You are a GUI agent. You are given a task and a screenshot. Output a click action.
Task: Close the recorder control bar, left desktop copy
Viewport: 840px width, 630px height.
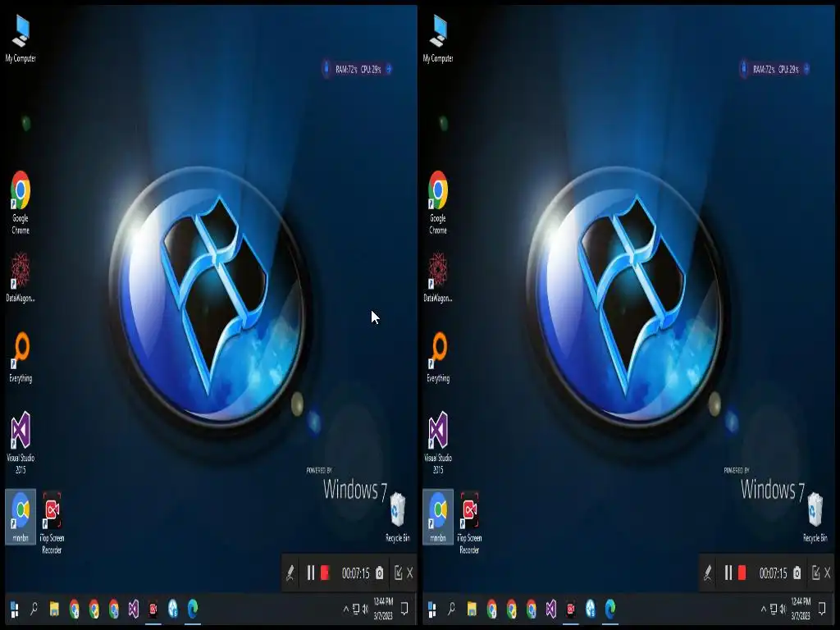(x=410, y=573)
